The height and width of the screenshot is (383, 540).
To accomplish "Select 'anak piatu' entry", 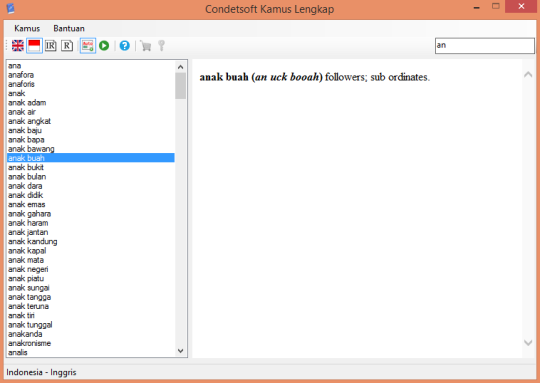I will (91, 279).
